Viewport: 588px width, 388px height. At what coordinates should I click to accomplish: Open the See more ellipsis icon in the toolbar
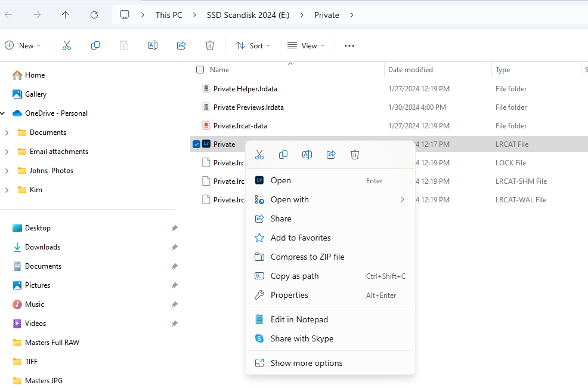tap(349, 45)
